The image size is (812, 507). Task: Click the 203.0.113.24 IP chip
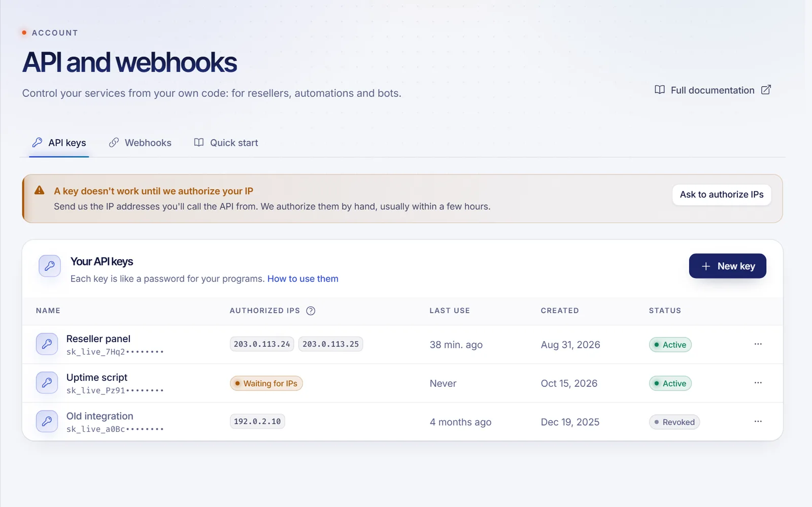262,344
